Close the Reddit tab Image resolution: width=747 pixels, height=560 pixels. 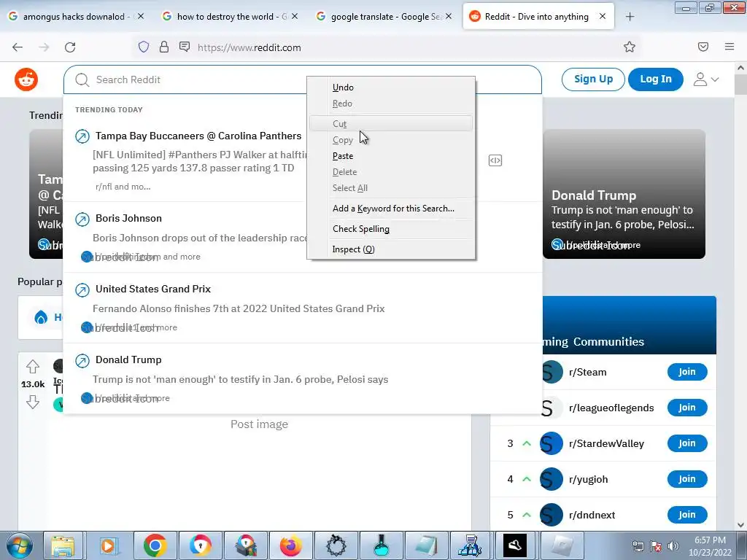[603, 17]
